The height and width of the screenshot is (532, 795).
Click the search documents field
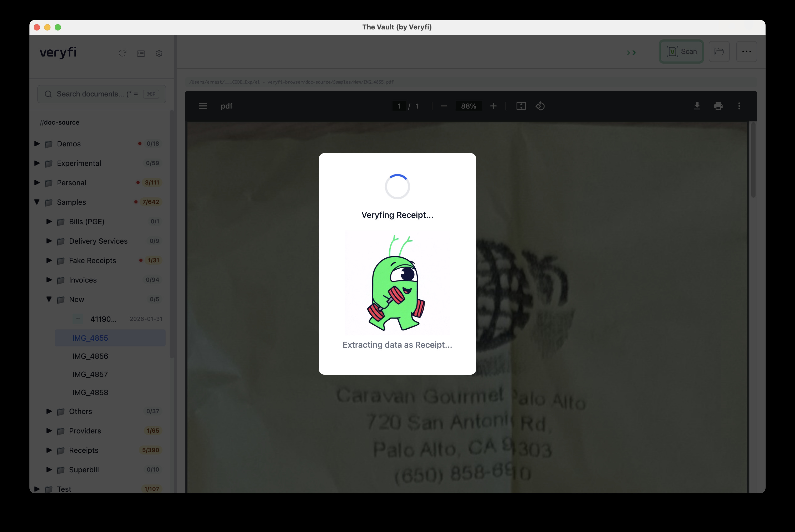[x=101, y=94]
